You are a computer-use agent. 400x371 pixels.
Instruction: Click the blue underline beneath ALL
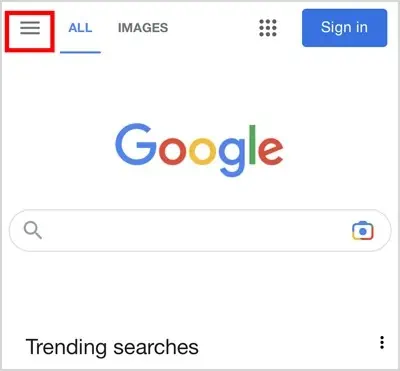80,52
